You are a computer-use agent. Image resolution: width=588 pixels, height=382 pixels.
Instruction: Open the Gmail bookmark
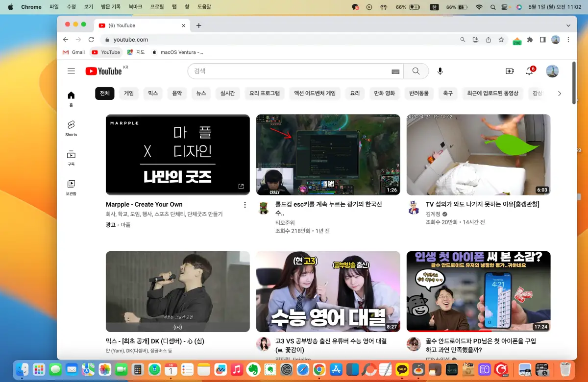(74, 52)
